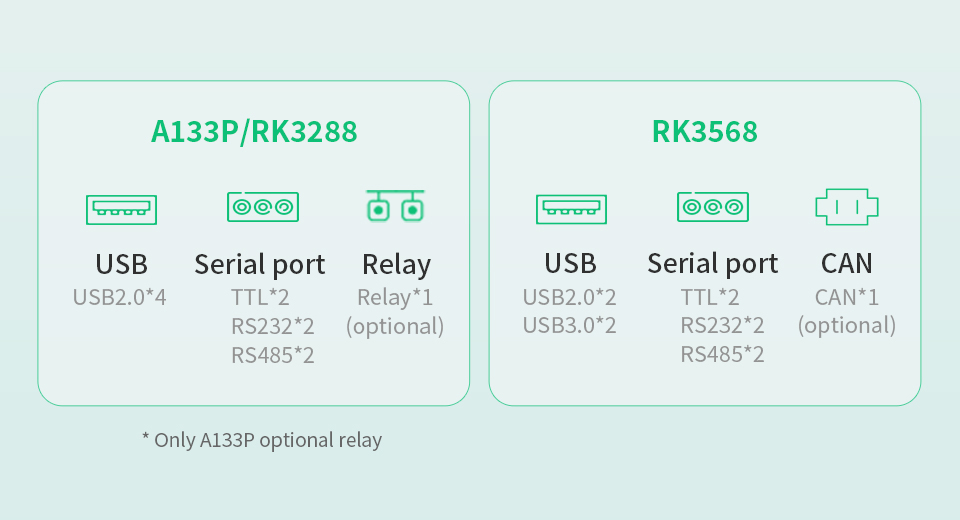960x520 pixels.
Task: Click the Relay icon
Action: (395, 206)
